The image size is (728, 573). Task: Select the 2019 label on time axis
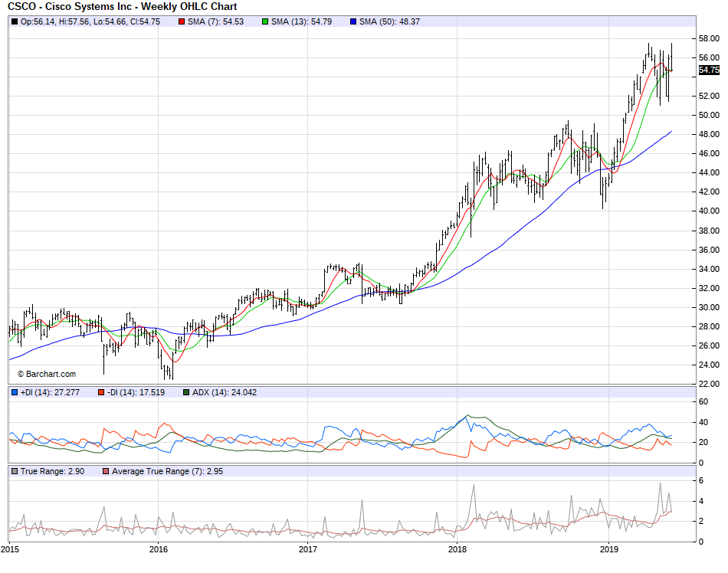608,549
